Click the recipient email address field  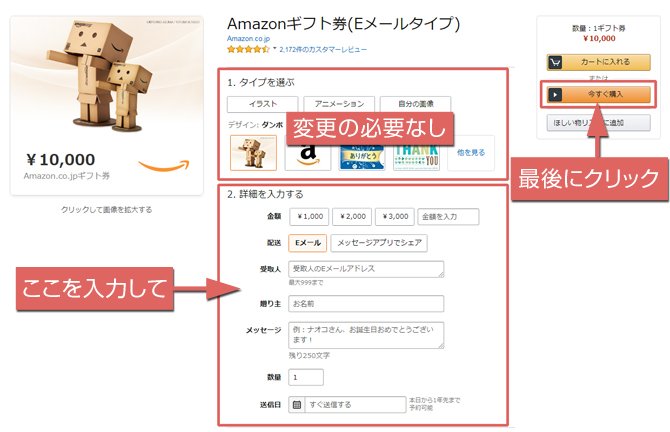(366, 269)
